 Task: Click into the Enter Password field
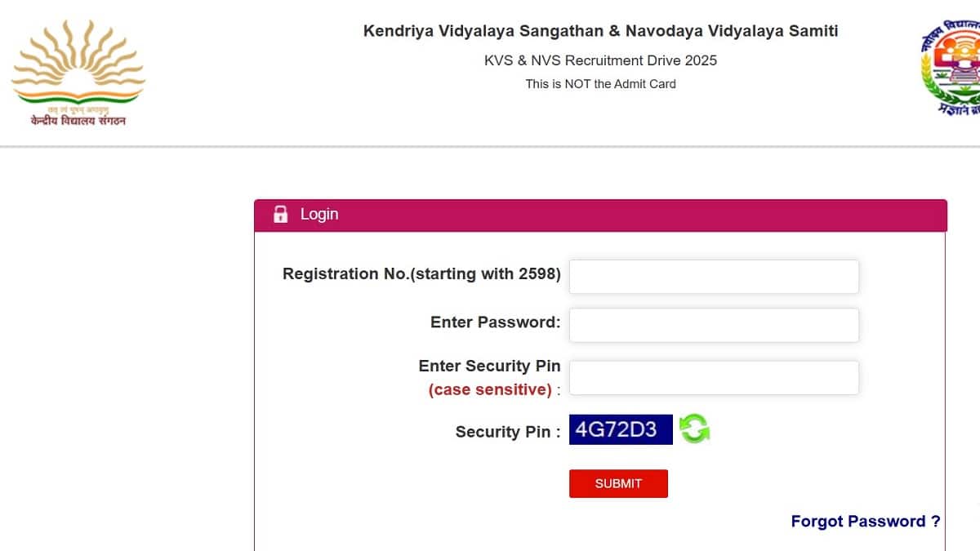click(714, 325)
